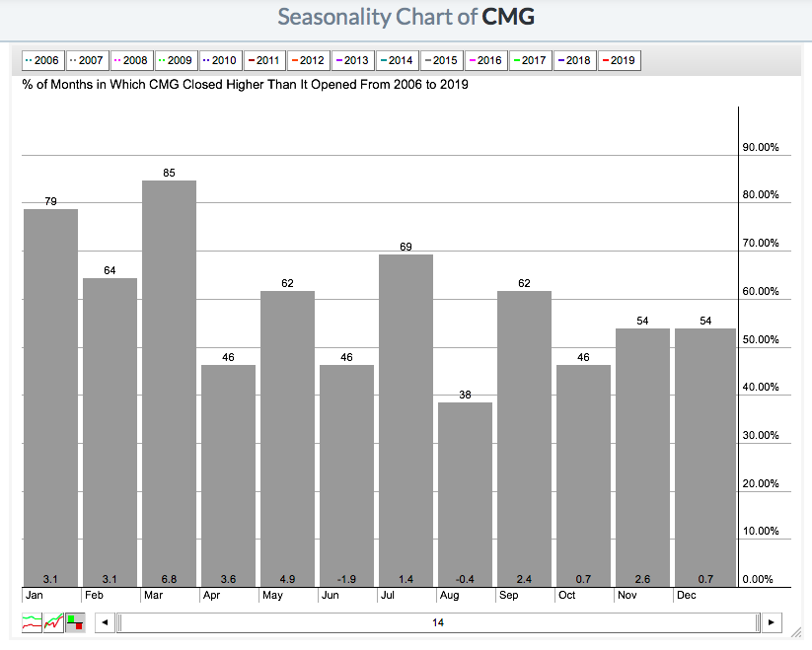The width and height of the screenshot is (812, 650).
Task: Click the 2008 legend button
Action: pos(131,60)
